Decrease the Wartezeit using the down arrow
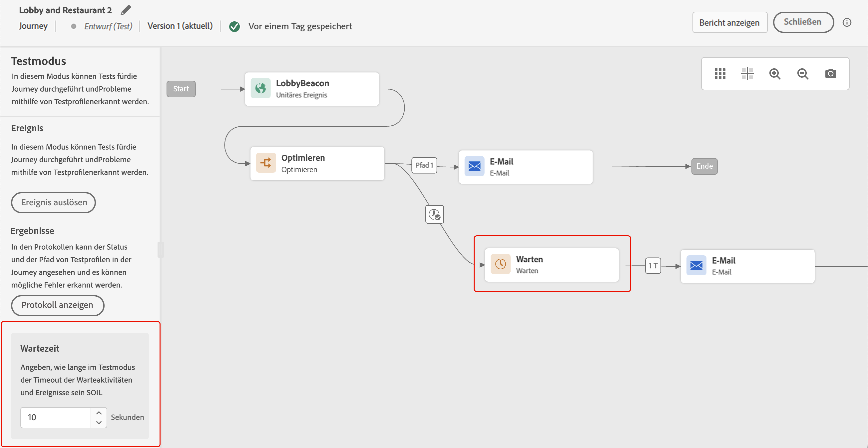Screen dimensions: 868x448 (x=99, y=422)
